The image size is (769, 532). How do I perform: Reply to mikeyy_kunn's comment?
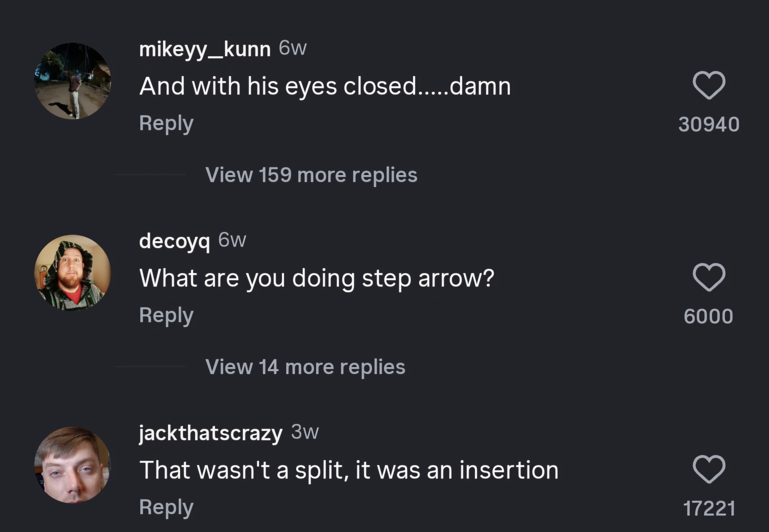[x=166, y=123]
